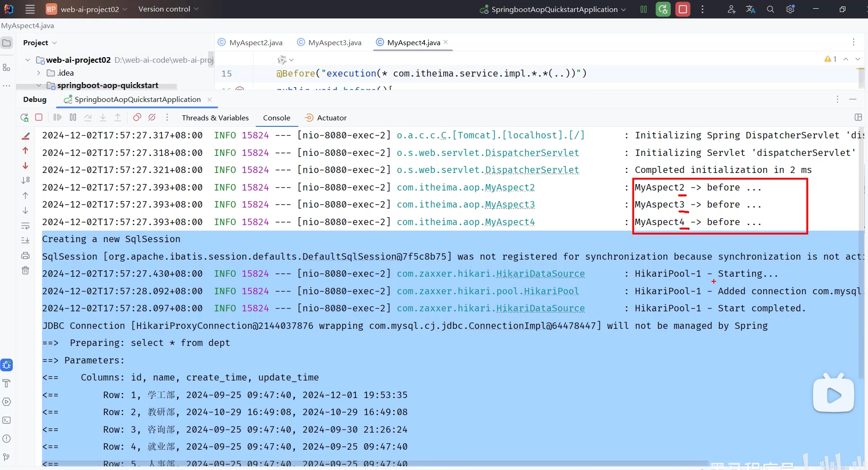Hide the Debug tool window with minimize icon
Viewport: 868px width, 470px height.
point(853,99)
